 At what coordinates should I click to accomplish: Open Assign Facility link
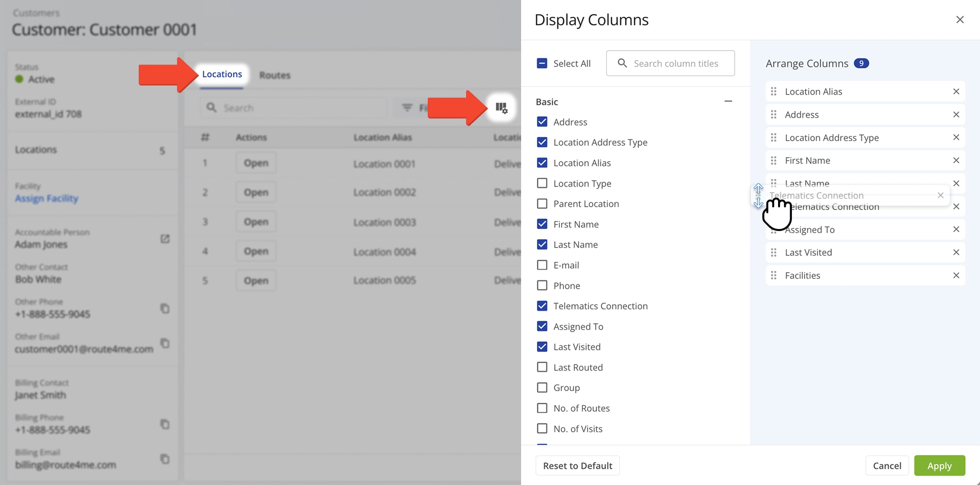(46, 198)
